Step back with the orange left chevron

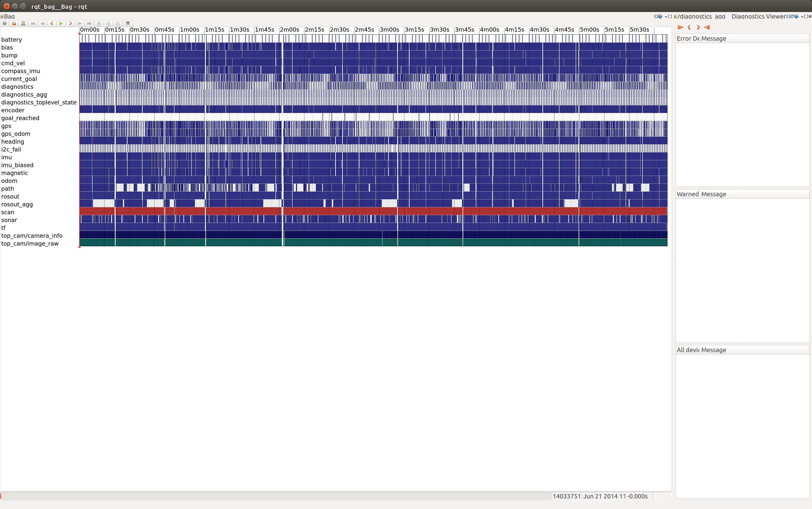[x=52, y=23]
